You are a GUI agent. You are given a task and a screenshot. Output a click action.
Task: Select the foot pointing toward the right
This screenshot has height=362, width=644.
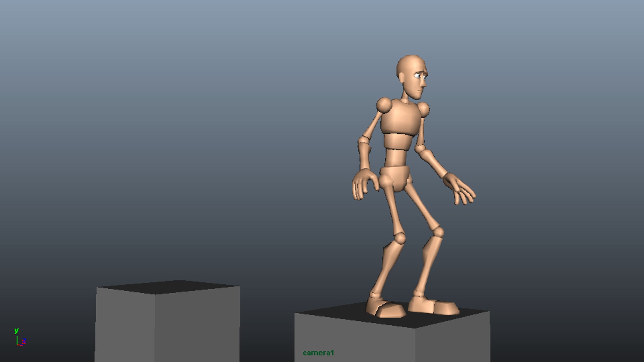tap(433, 305)
